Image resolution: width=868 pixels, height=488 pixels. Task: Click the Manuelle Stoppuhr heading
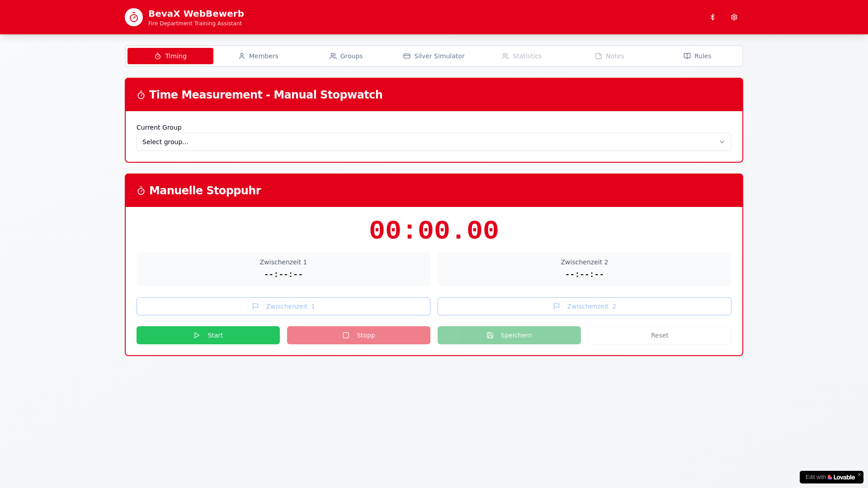[x=205, y=191]
